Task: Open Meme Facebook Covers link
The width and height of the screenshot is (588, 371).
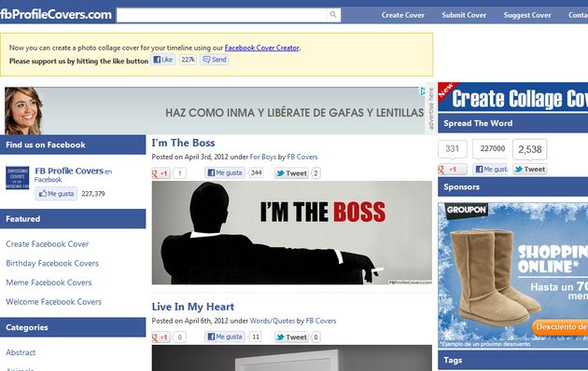Action: [49, 282]
